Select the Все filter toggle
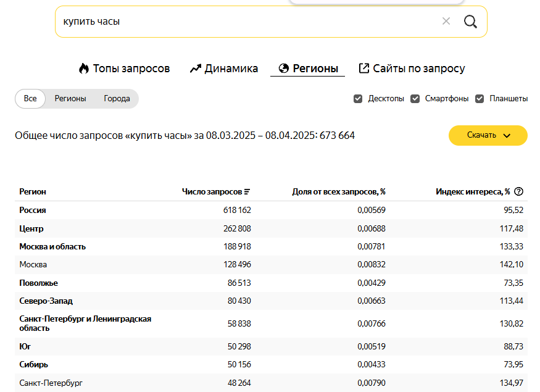Image resolution: width=540 pixels, height=392 pixels. click(30, 99)
